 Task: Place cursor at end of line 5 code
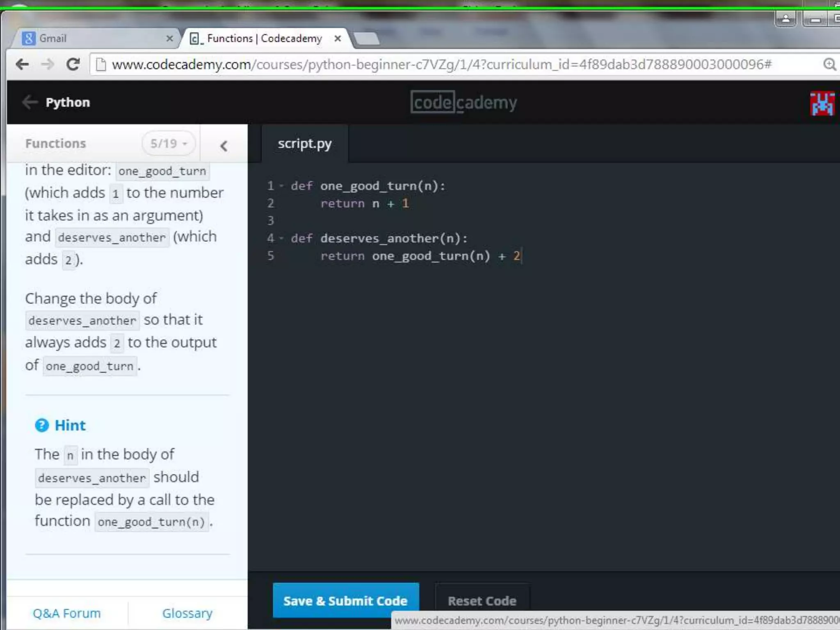point(521,256)
